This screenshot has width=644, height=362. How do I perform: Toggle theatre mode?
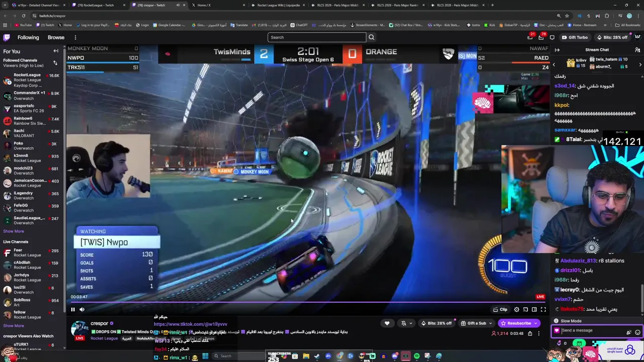coord(534,310)
